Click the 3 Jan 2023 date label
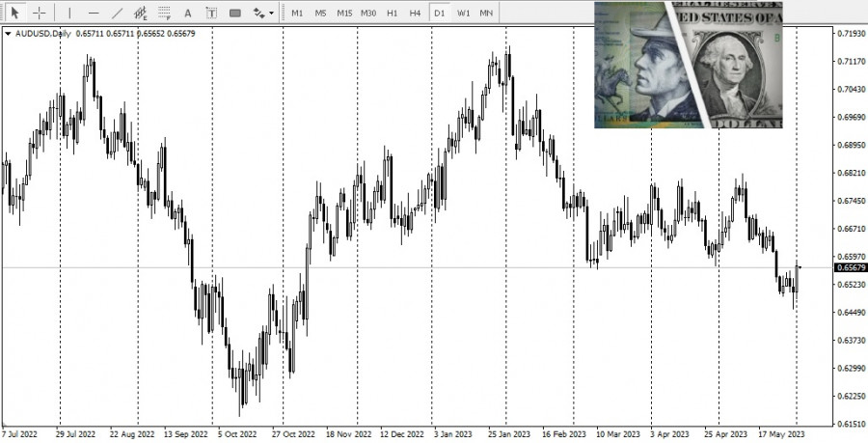 pos(453,434)
